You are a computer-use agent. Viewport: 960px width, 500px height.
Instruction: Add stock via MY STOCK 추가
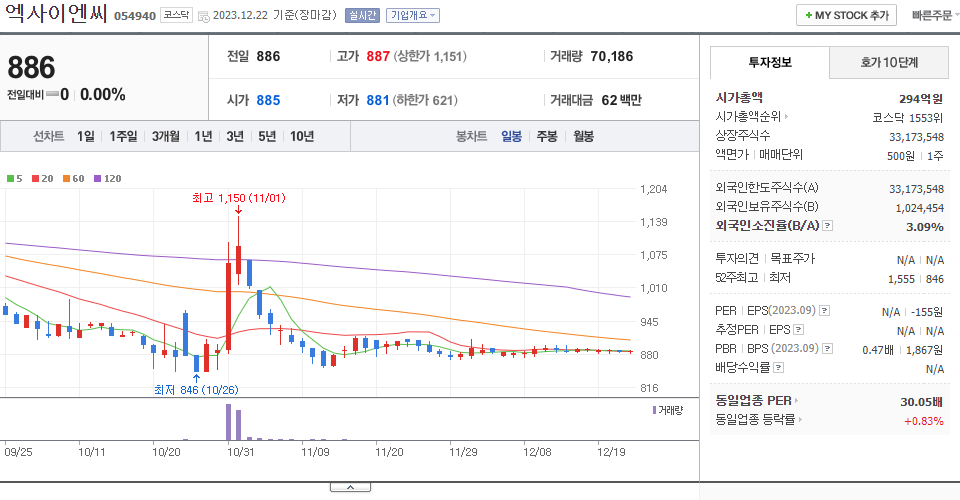846,15
